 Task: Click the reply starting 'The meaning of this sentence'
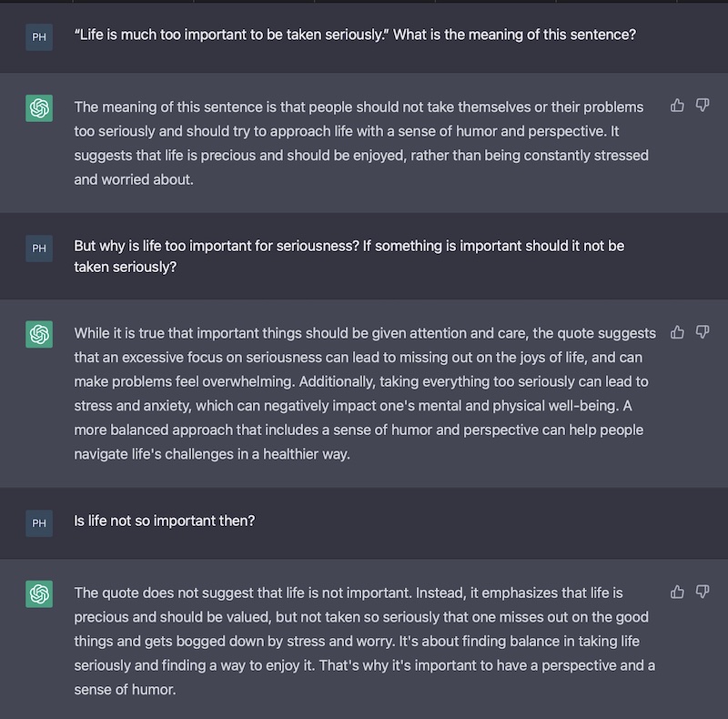pos(361,144)
